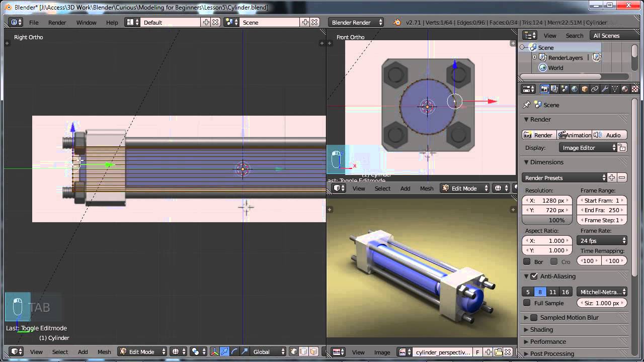Image resolution: width=644 pixels, height=362 pixels.
Task: Collapse the Scene tree in outliner
Action: (522, 47)
